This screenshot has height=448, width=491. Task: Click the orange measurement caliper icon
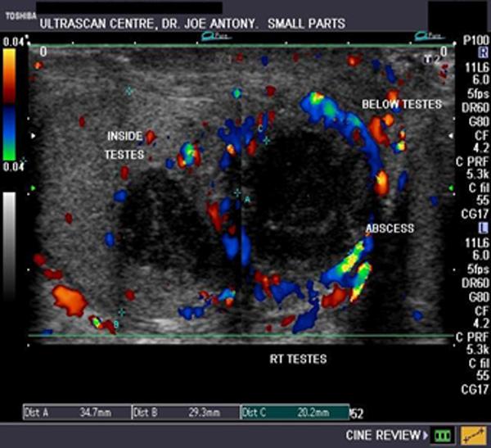pos(473,434)
